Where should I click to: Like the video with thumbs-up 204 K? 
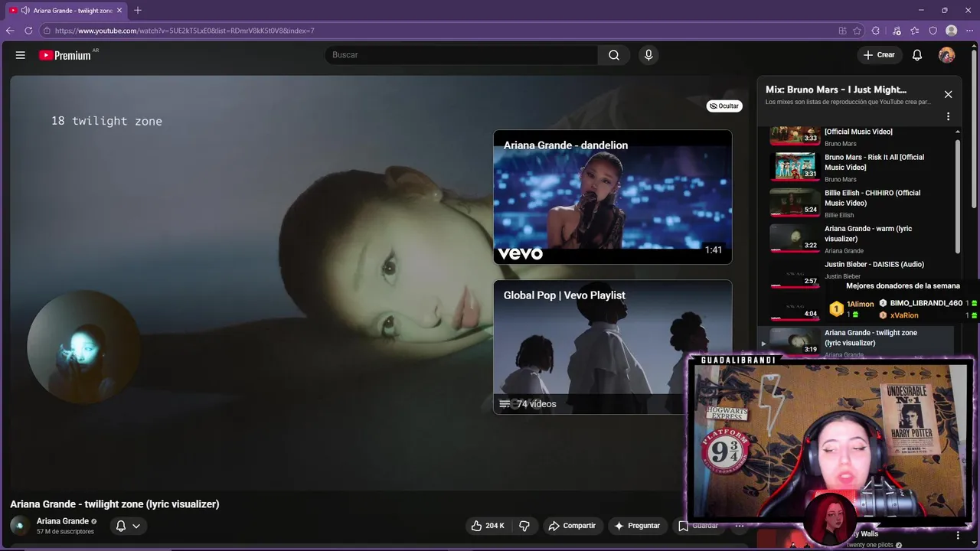[488, 526]
